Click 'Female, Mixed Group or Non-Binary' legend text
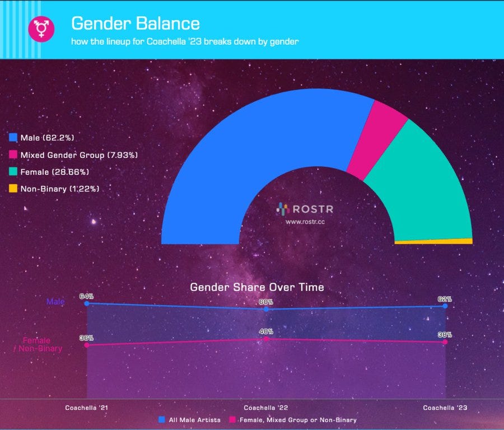Viewport: 504px width, 430px height. click(298, 420)
